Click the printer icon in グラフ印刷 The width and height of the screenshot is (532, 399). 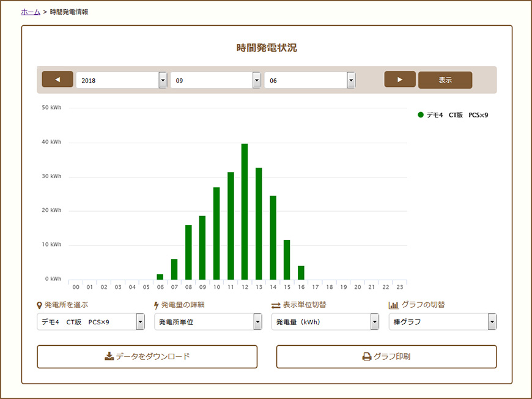(367, 356)
